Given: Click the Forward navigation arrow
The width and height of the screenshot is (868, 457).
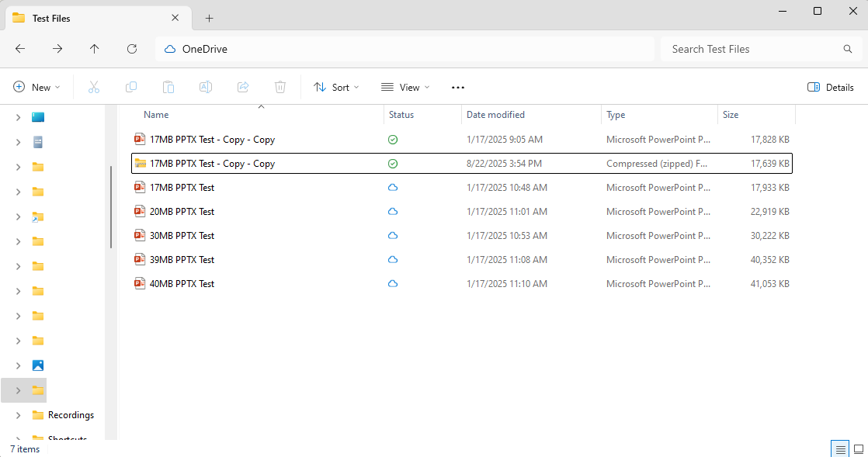Looking at the screenshot, I should [x=57, y=49].
